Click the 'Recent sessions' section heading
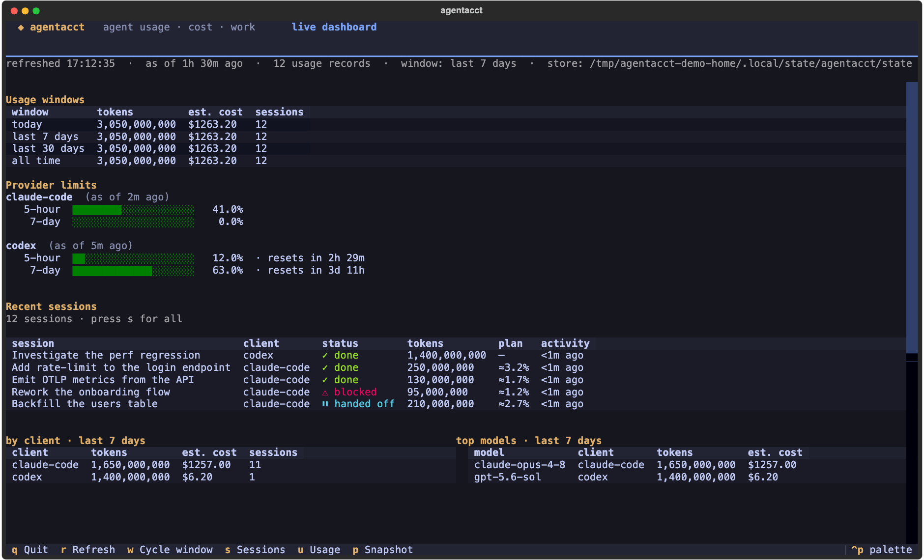Viewport: 924px width, 560px height. [x=51, y=307]
